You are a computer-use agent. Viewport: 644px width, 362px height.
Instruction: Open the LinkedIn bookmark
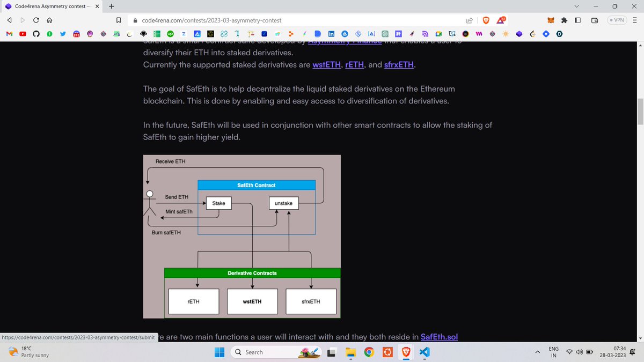[x=332, y=34]
